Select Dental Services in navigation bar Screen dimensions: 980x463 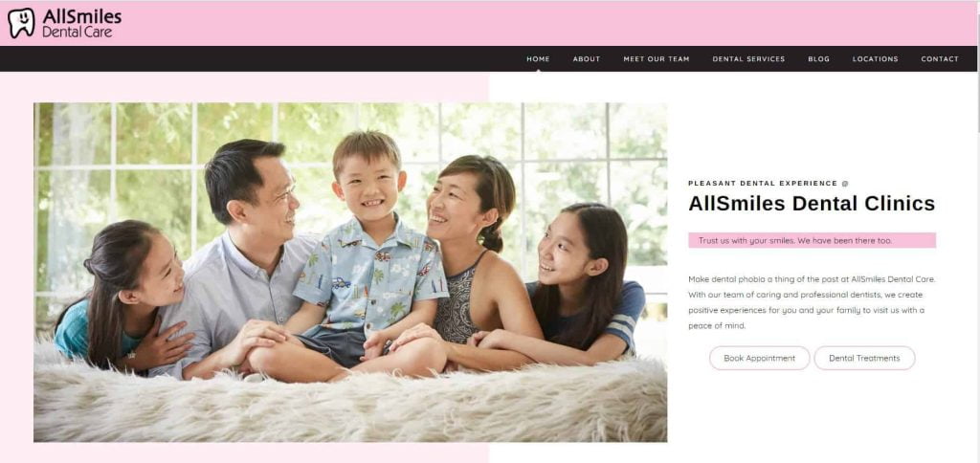point(748,58)
